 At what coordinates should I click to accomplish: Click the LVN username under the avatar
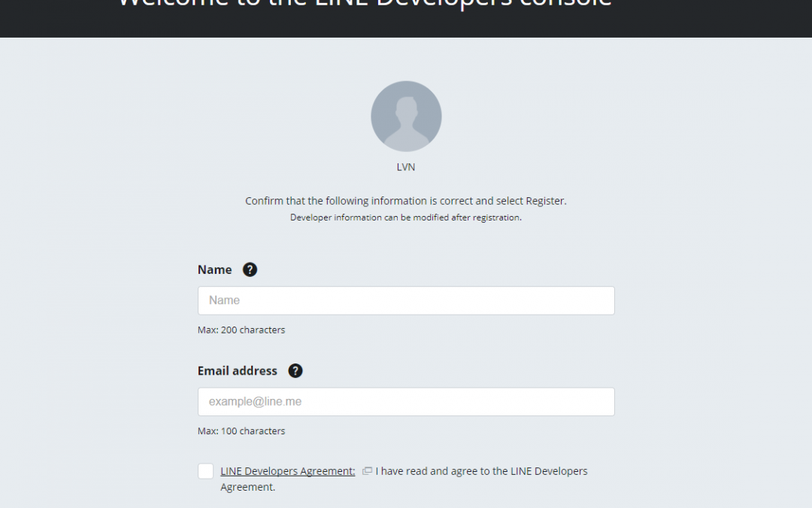pyautogui.click(x=406, y=167)
